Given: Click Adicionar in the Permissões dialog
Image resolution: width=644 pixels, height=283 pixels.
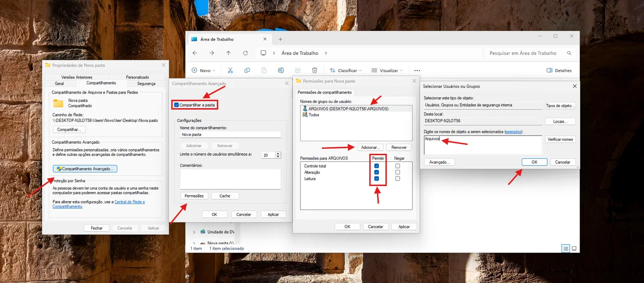Looking at the screenshot, I should pyautogui.click(x=371, y=147).
